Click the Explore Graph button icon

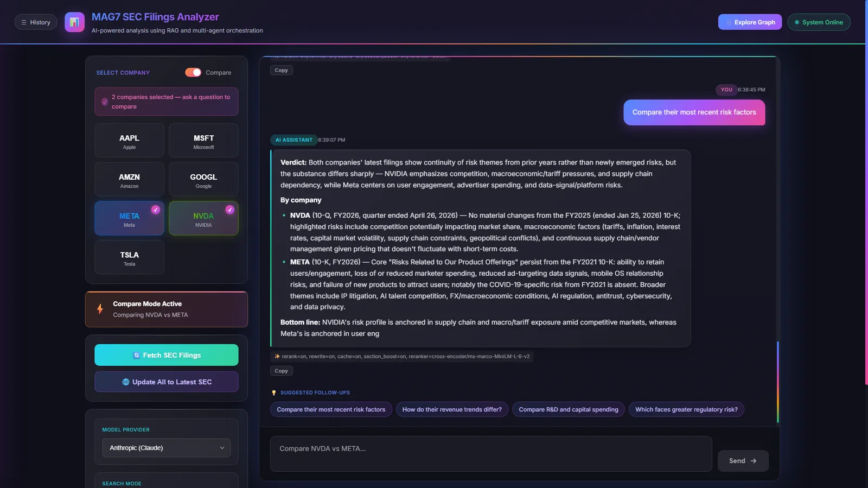[x=729, y=23]
